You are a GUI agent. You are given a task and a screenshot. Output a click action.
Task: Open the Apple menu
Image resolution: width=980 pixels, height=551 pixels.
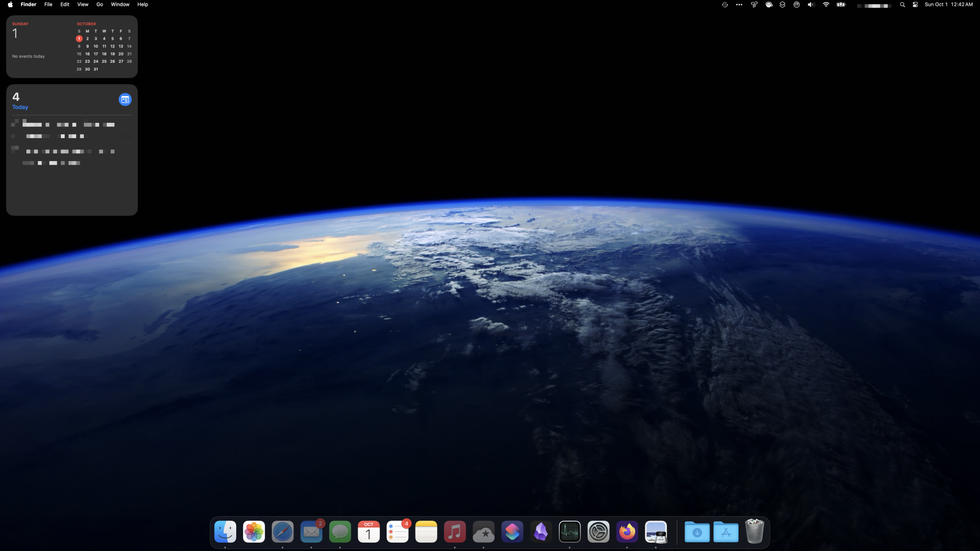point(10,4)
